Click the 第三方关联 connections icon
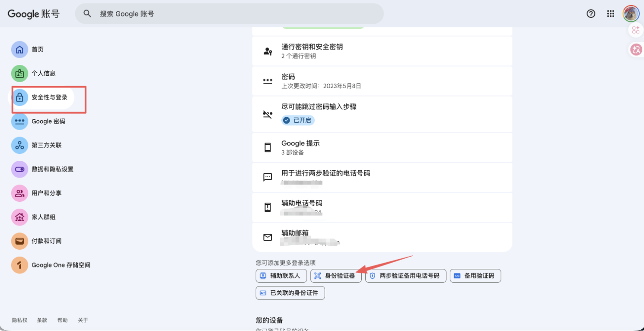 click(19, 146)
